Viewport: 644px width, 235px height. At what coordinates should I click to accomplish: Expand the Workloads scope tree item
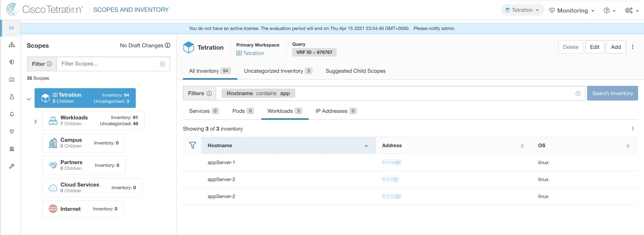(x=35, y=121)
